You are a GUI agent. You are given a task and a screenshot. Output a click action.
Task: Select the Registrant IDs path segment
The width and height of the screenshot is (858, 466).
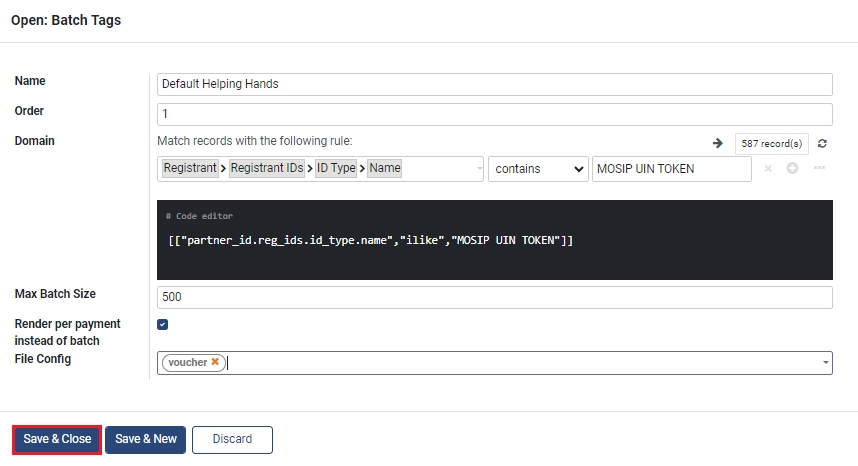[267, 169]
